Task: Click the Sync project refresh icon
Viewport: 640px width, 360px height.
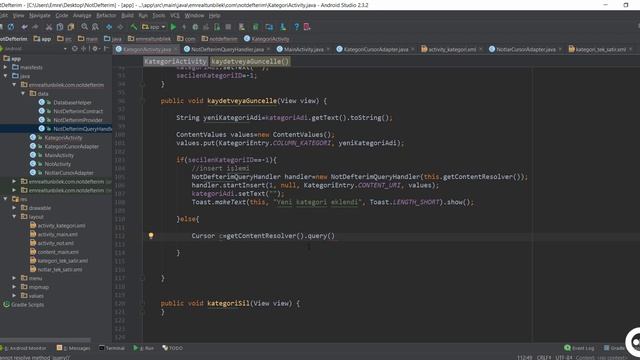Action: coord(11,27)
